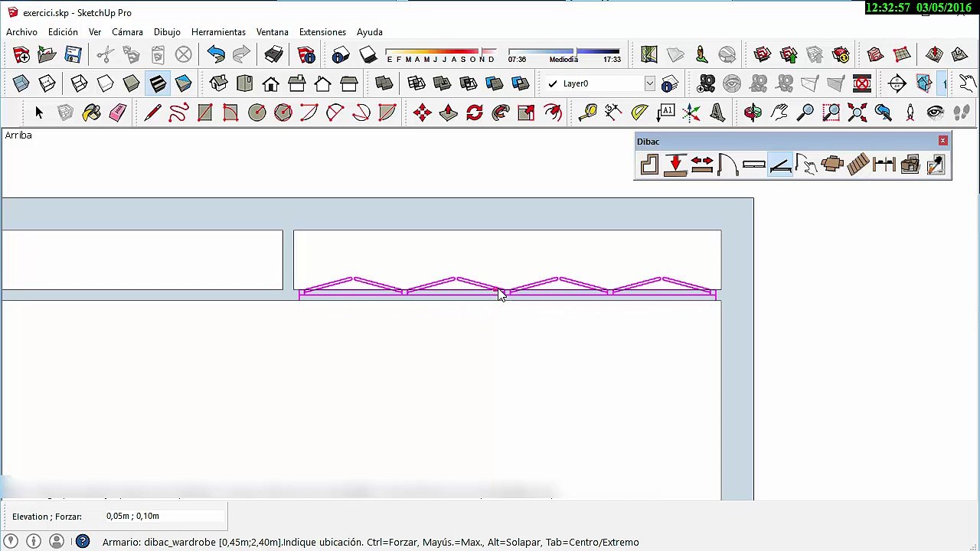The width and height of the screenshot is (980, 551).
Task: Click the geo-location status bar icon
Action: pyautogui.click(x=11, y=542)
